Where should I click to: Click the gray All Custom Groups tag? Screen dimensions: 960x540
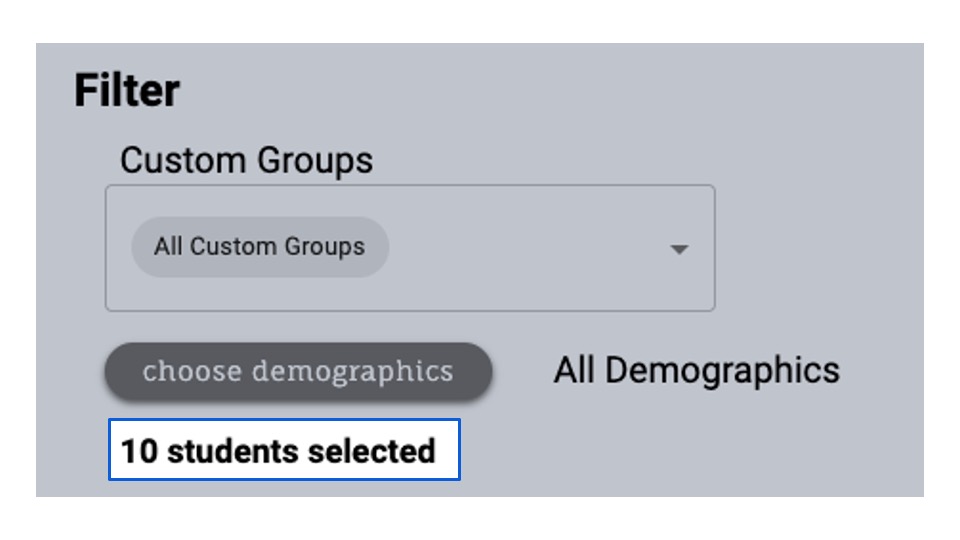(x=259, y=247)
